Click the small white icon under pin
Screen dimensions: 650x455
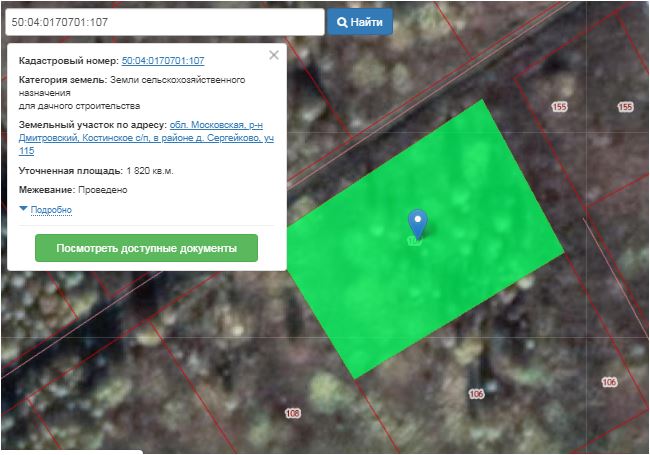coord(413,242)
